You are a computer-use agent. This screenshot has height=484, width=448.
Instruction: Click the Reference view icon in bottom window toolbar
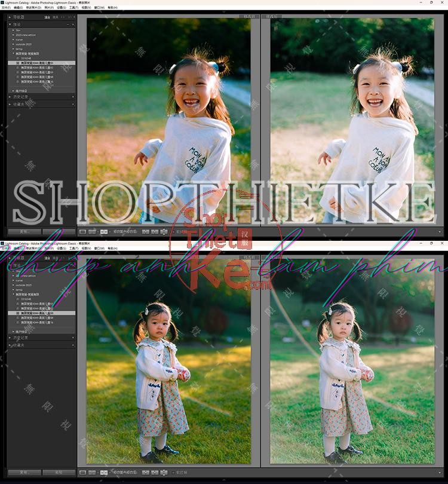click(92, 472)
